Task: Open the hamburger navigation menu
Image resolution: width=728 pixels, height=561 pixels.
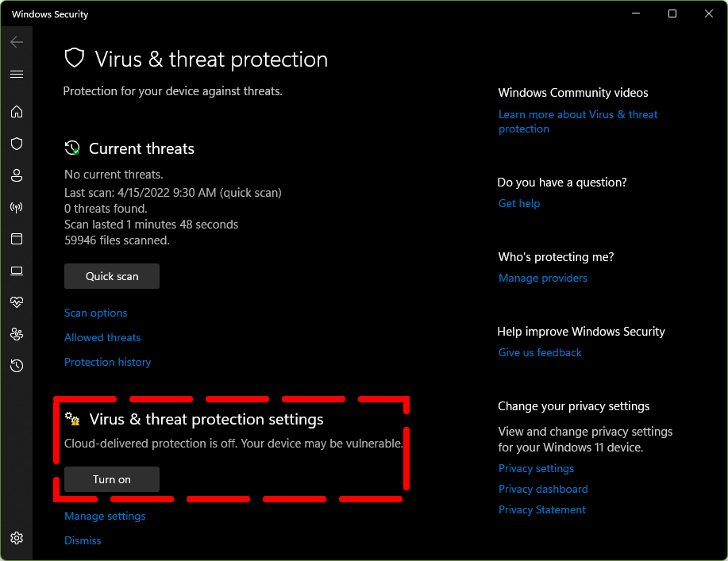Action: 17,75
